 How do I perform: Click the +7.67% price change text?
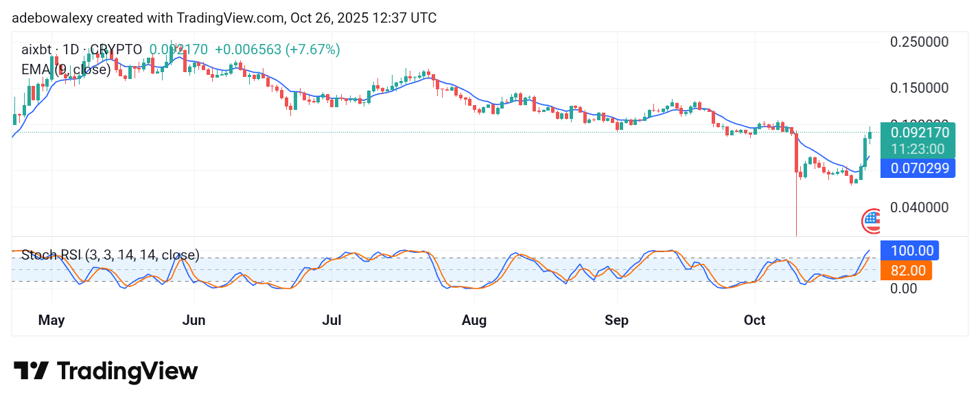[x=313, y=49]
